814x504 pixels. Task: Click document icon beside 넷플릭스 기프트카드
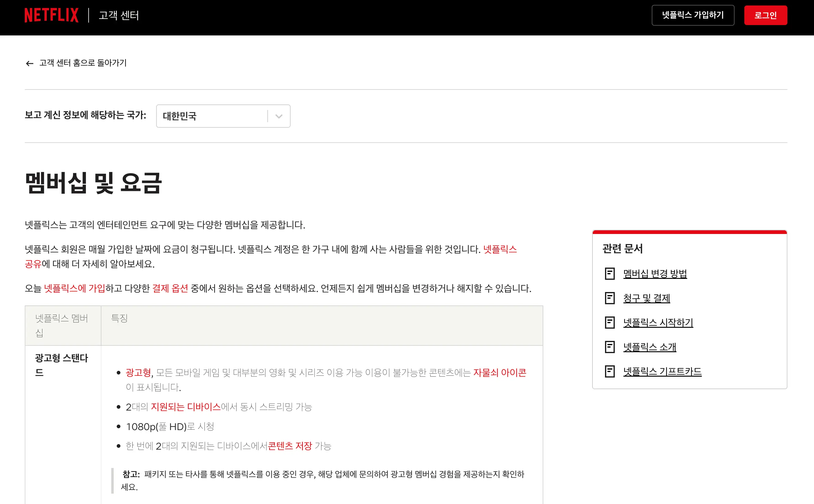610,371
